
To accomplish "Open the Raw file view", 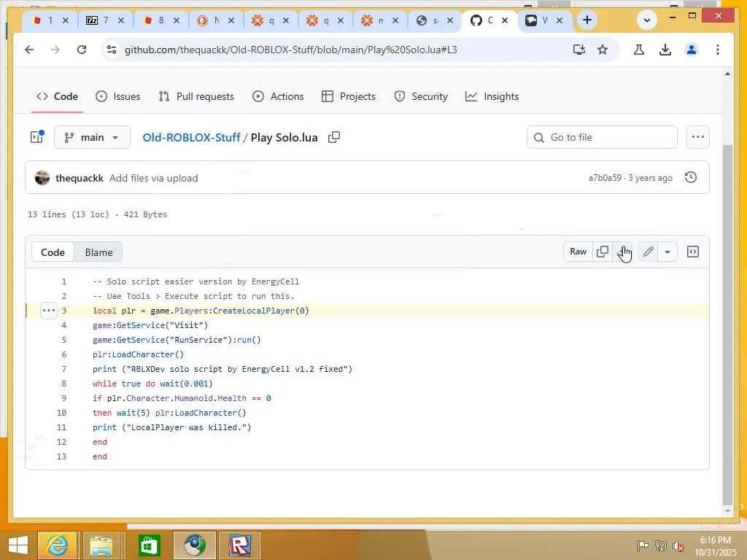I will coord(578,252).
